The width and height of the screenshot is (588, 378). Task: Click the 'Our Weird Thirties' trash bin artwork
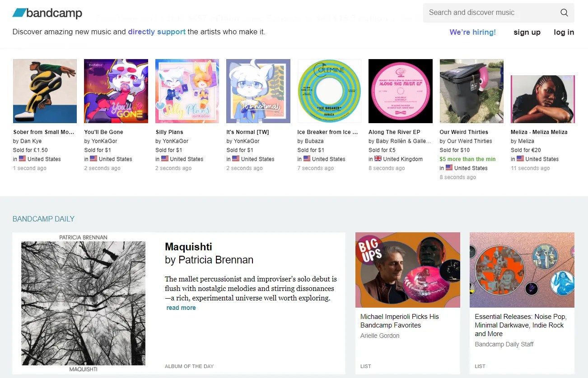pyautogui.click(x=471, y=90)
